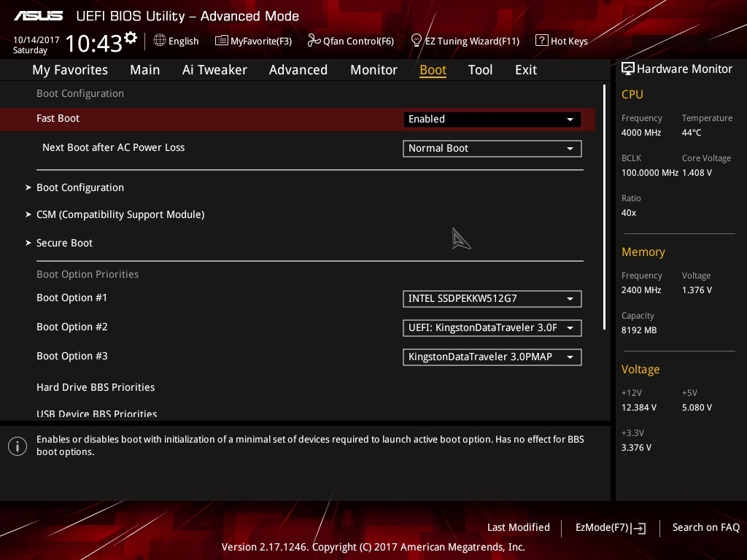Open the Boot Option #1 dropdown
Image resolution: width=747 pixels, height=560 pixels.
tap(492, 298)
